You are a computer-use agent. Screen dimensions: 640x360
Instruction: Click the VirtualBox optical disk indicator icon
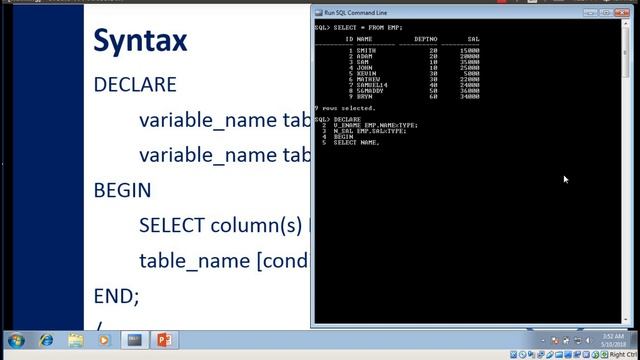pyautogui.click(x=522, y=355)
